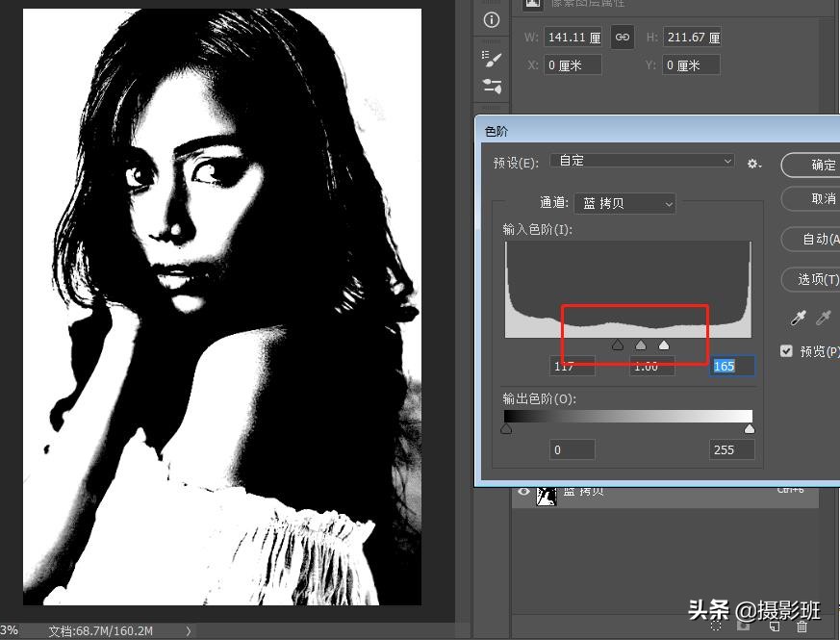Click the 确定 OK button

click(x=811, y=166)
